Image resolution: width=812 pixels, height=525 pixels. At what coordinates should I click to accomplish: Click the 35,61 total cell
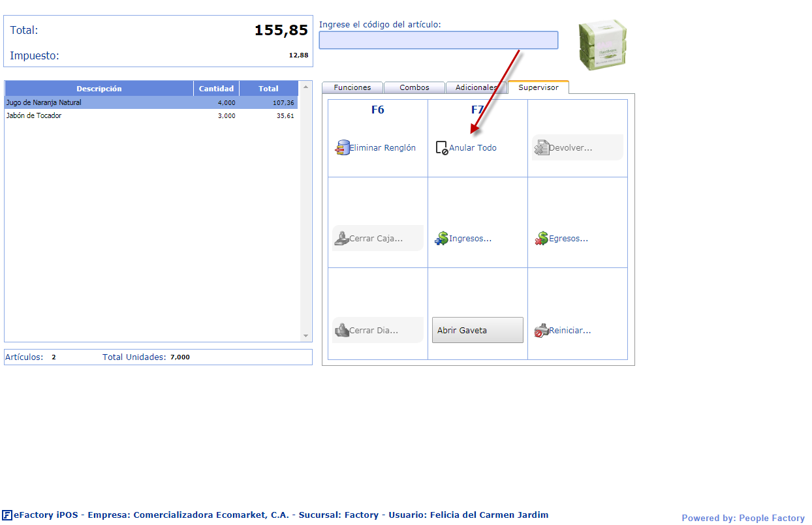point(285,116)
